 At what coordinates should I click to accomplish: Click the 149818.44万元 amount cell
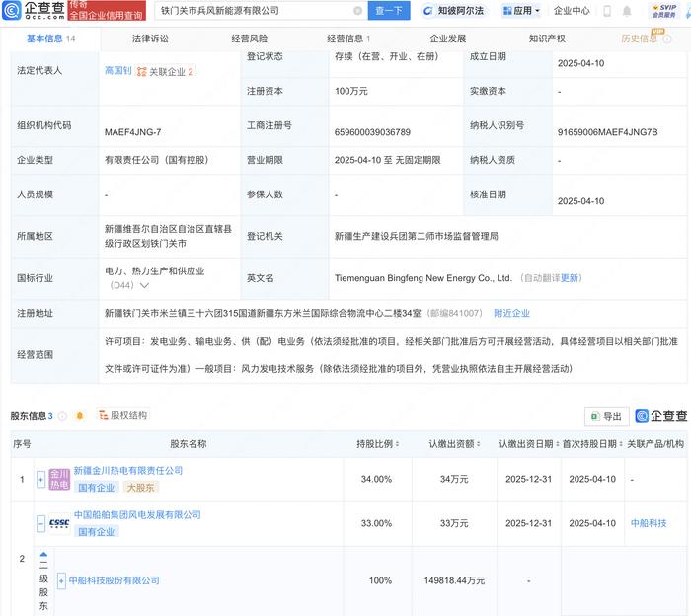click(x=454, y=580)
